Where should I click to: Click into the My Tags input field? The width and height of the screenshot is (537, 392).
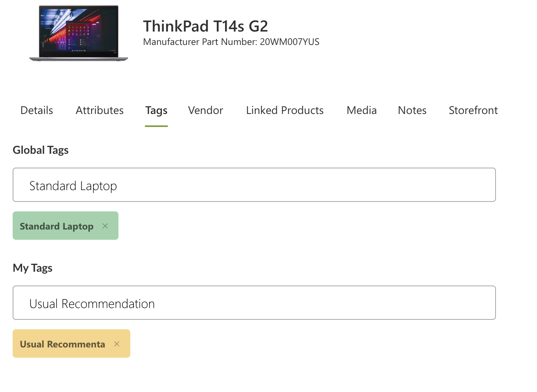pos(254,303)
